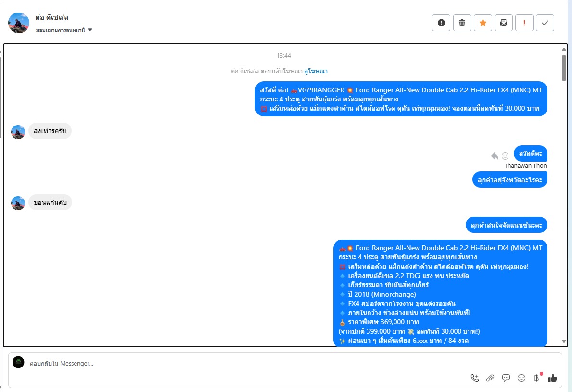Click avatar beside the สงเท่ารครับ message
Image resolution: width=572 pixels, height=392 pixels.
coord(18,132)
